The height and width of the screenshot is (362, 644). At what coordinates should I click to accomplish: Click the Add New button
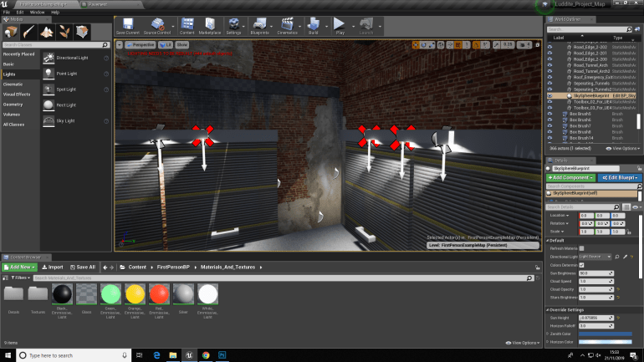click(20, 268)
